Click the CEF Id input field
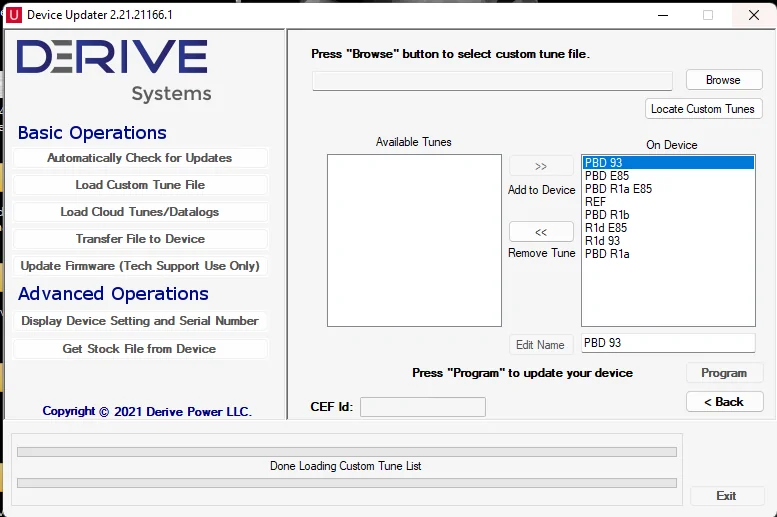 point(423,407)
